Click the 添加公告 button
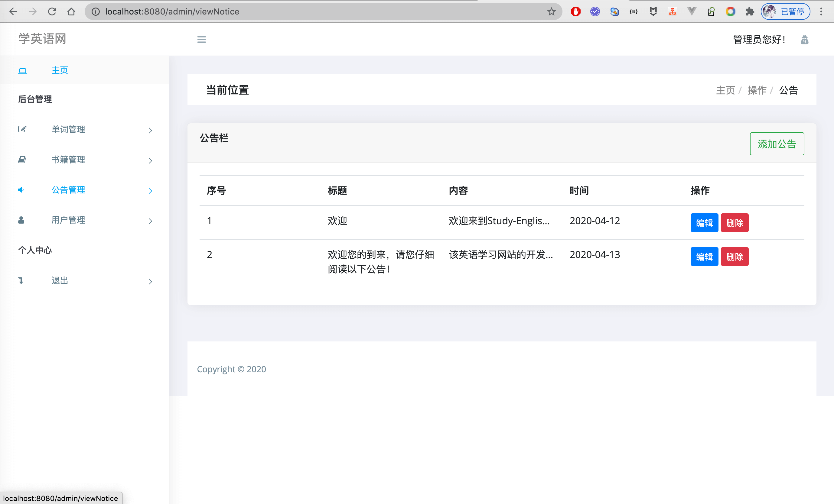Viewport: 834px width, 504px height. [777, 144]
